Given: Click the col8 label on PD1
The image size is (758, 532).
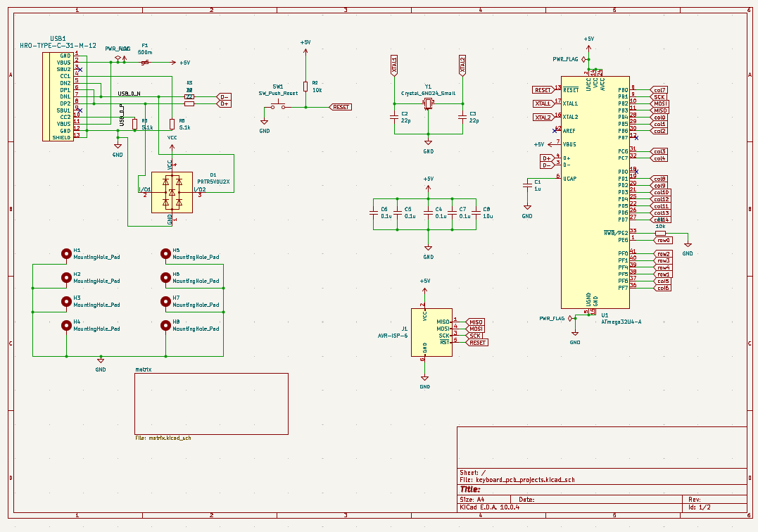Looking at the screenshot, I should [x=659, y=179].
